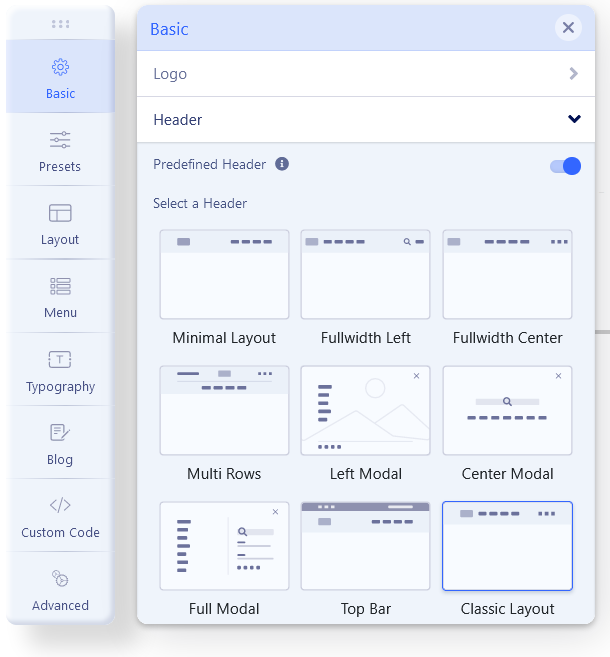Viewport: 610px width, 657px height.
Task: Click the Layout sidebar label
Action: (x=60, y=240)
